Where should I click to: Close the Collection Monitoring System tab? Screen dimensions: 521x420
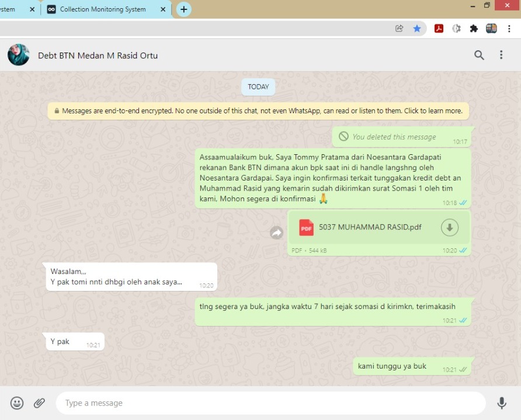tap(163, 9)
